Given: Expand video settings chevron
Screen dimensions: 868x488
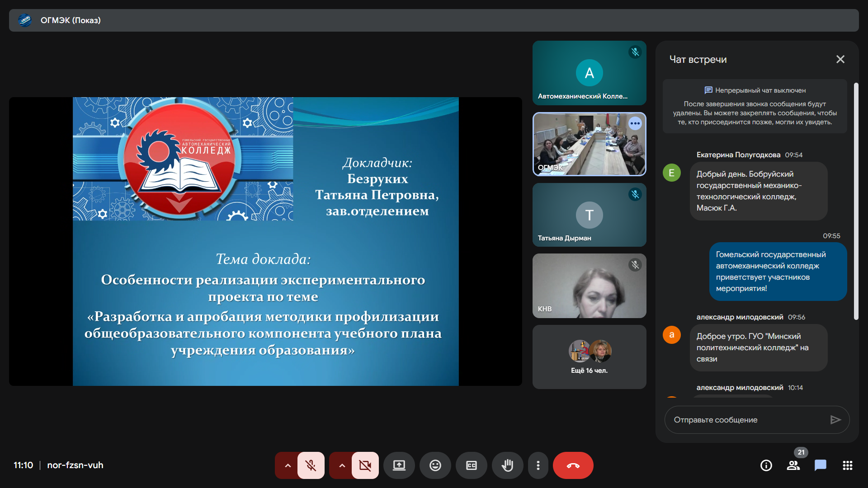Looking at the screenshot, I should 342,465.
